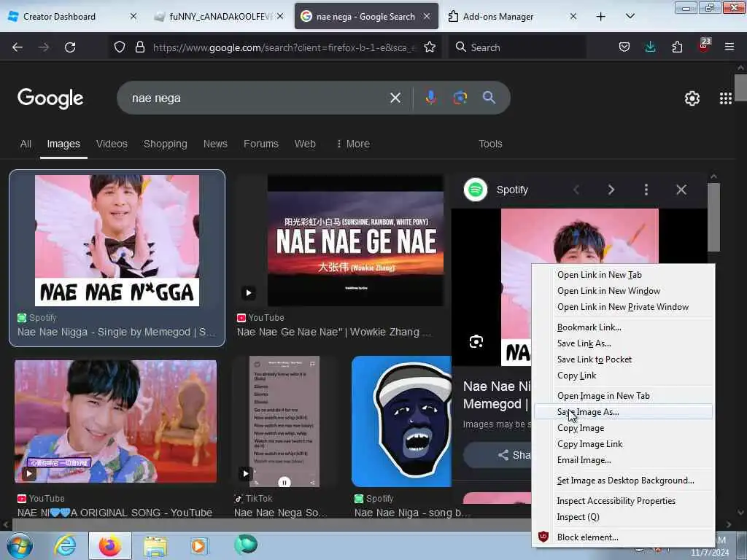Clear the Google search box with X

395,98
